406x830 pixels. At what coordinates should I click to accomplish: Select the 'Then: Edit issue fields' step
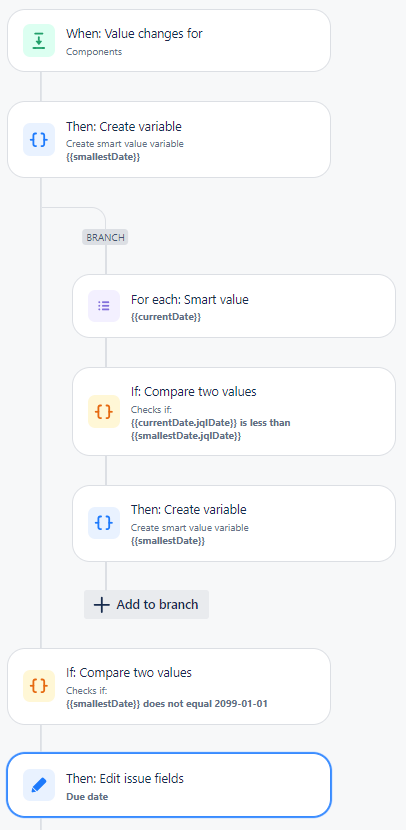(x=169, y=785)
